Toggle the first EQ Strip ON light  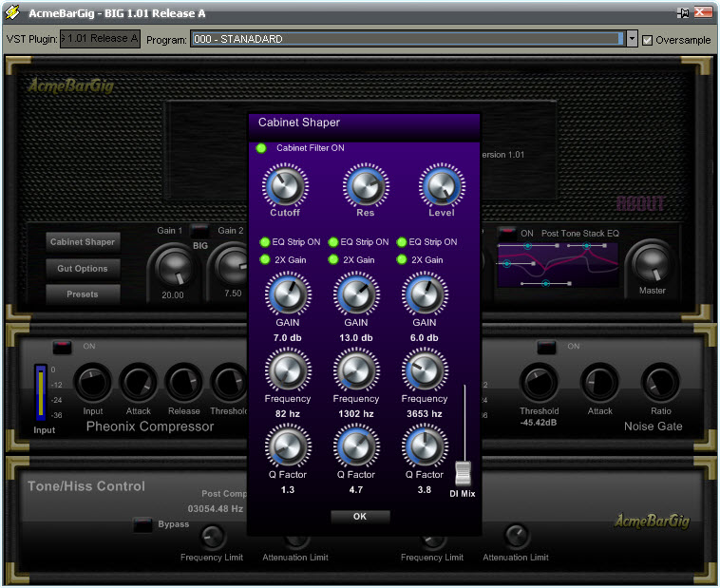click(x=265, y=242)
